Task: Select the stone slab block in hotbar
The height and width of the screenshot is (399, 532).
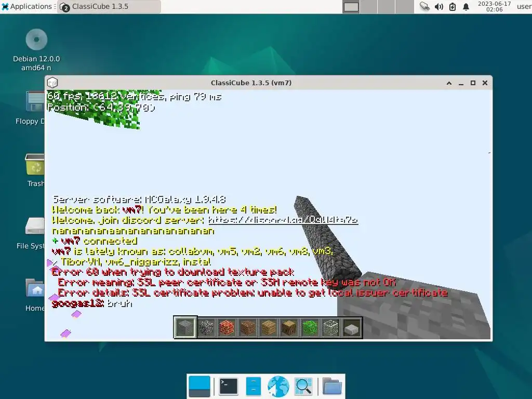Action: coord(352,328)
